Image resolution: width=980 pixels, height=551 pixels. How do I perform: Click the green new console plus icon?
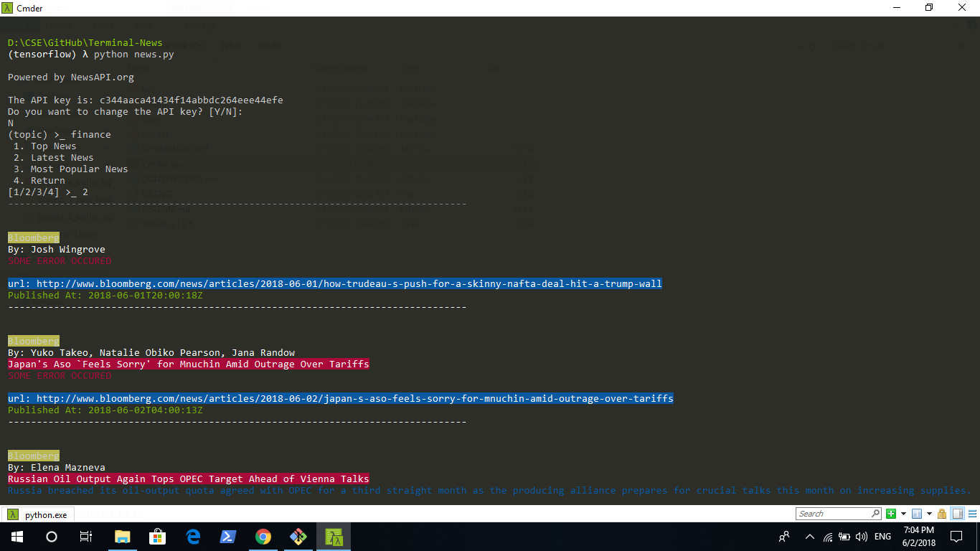click(890, 514)
